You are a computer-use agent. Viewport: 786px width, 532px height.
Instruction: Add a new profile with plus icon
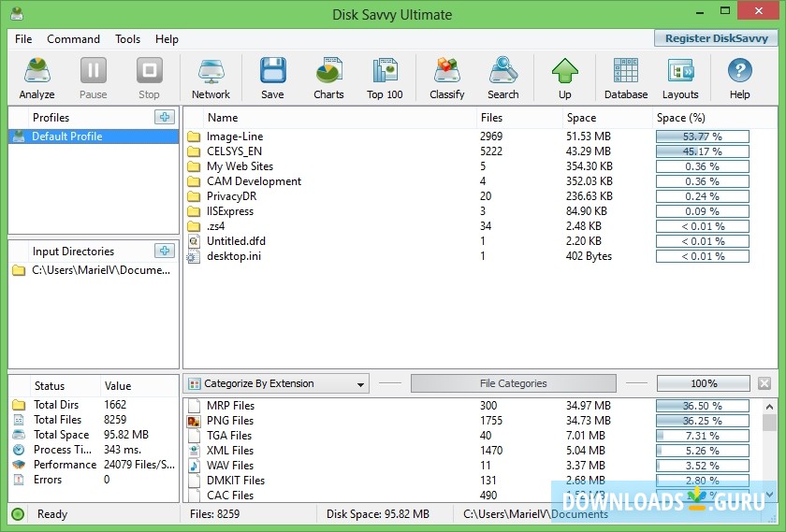coord(165,117)
